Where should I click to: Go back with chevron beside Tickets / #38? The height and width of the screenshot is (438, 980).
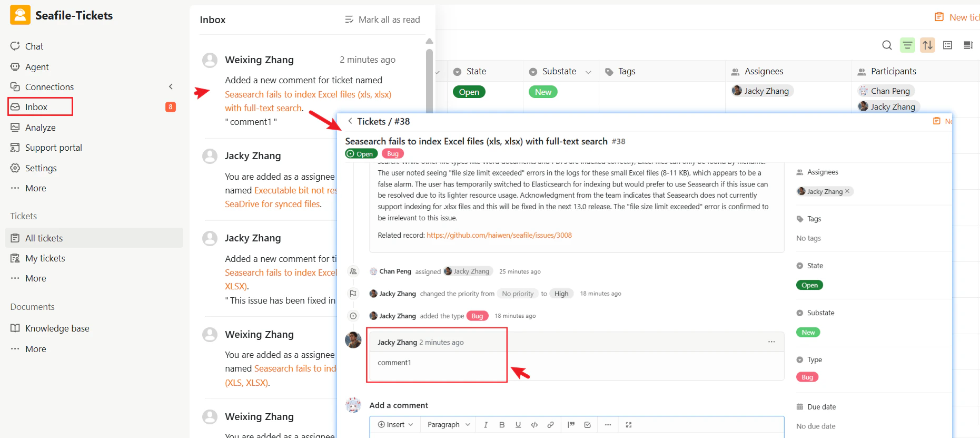click(x=350, y=121)
